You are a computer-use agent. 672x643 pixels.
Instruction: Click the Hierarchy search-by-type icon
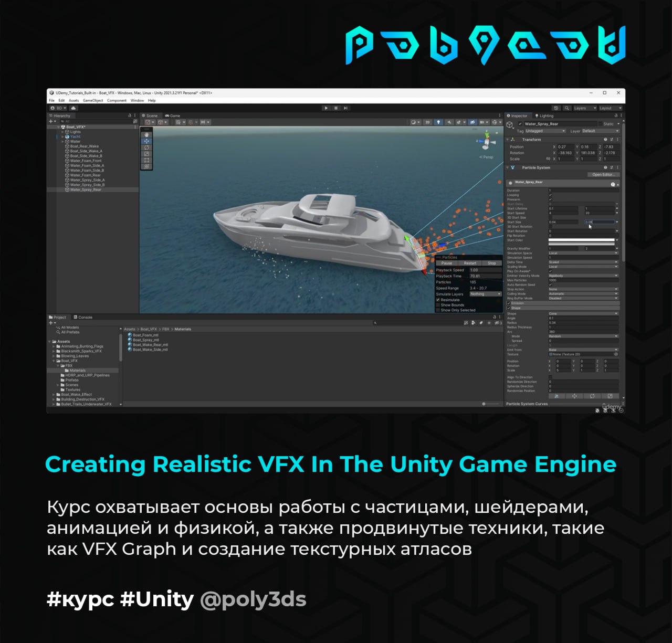point(135,121)
